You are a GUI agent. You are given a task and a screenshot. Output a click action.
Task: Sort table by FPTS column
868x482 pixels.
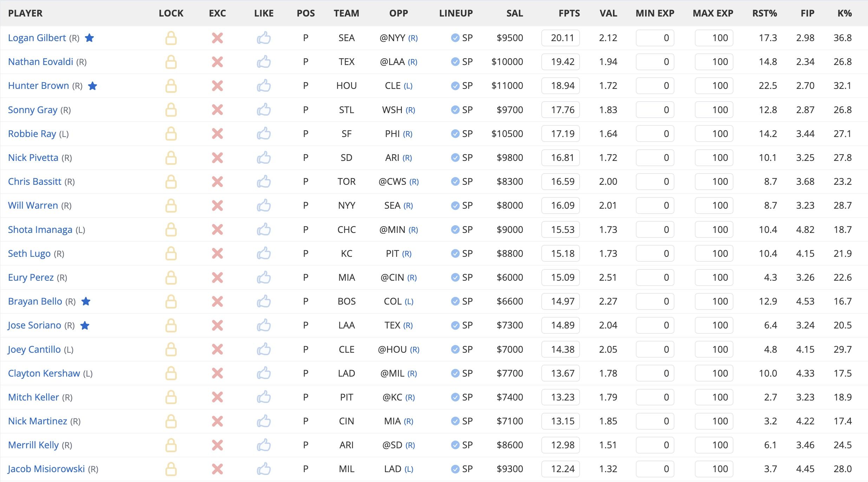point(569,13)
